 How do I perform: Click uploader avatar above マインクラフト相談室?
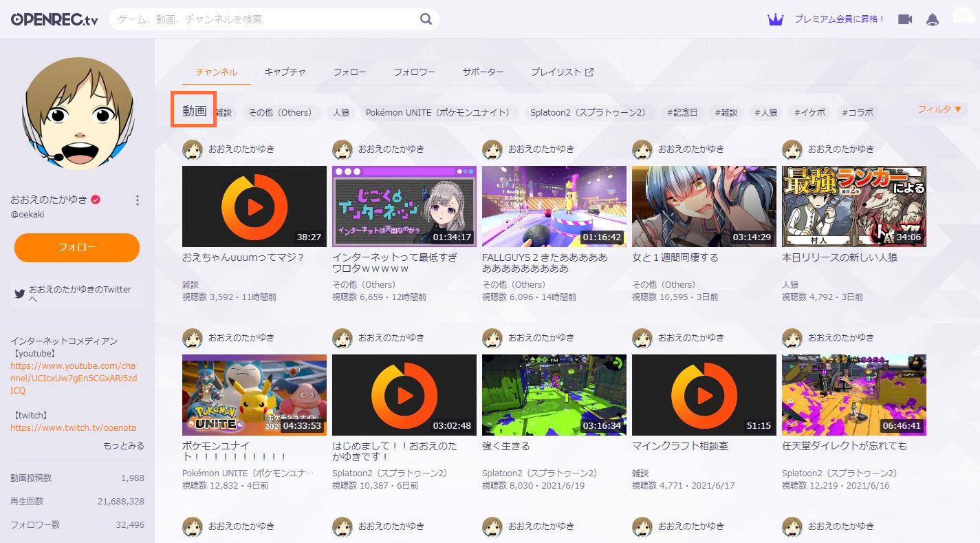point(642,338)
